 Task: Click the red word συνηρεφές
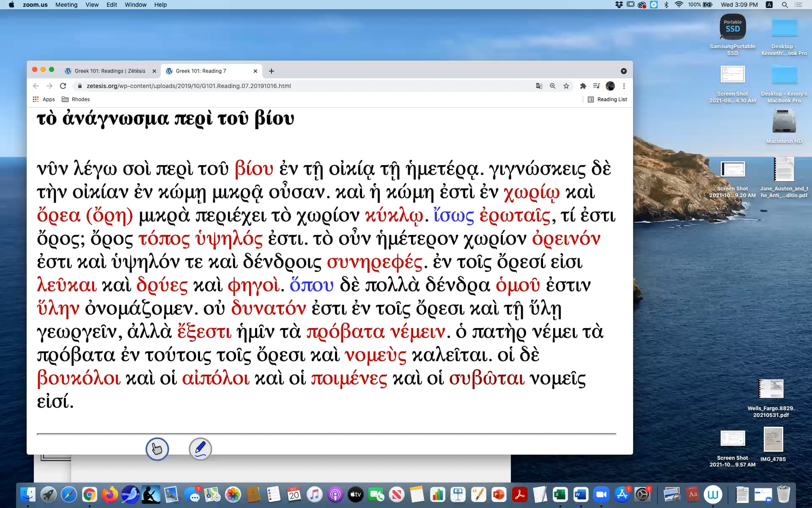374,262
